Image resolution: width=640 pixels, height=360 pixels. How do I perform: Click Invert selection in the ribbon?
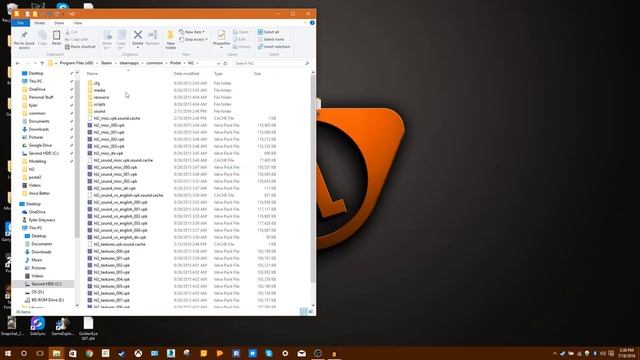pyautogui.click(x=274, y=47)
